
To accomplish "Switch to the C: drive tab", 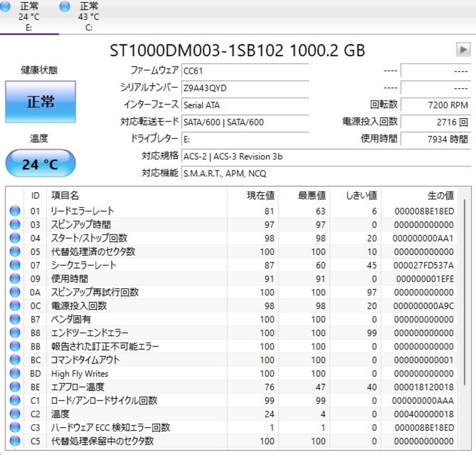I will click(x=88, y=17).
